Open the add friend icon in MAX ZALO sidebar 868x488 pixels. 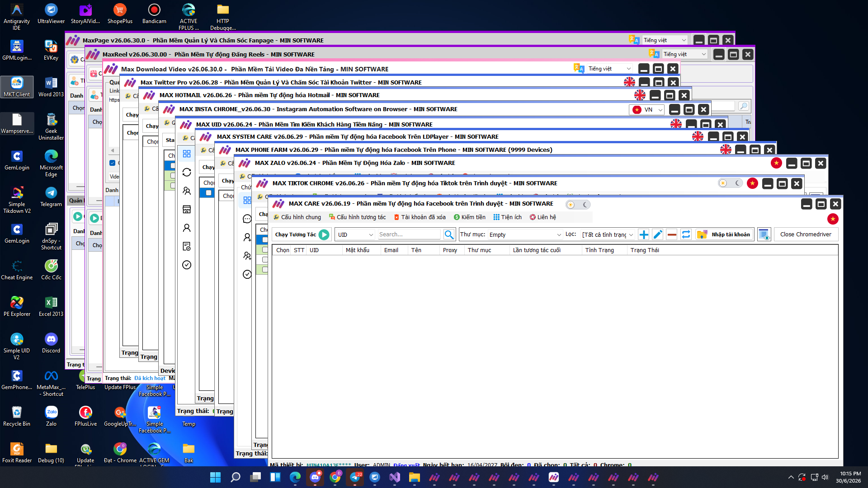pos(247,237)
